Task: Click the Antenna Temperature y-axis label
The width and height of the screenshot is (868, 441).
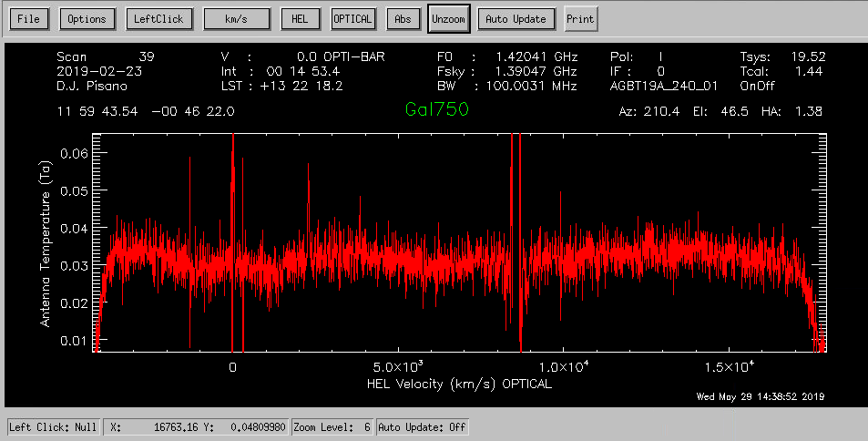Action: (x=46, y=243)
